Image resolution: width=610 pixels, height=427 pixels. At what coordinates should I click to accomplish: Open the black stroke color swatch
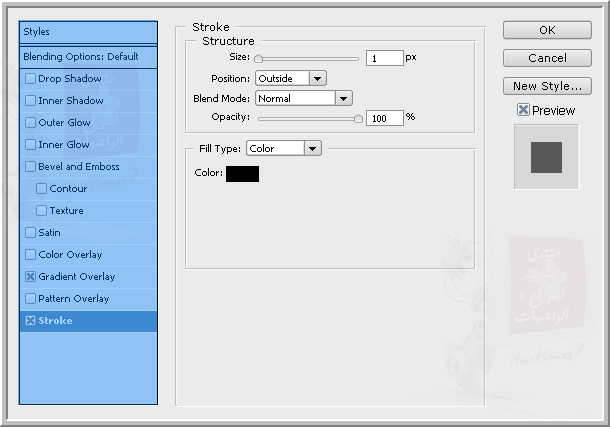pyautogui.click(x=243, y=174)
